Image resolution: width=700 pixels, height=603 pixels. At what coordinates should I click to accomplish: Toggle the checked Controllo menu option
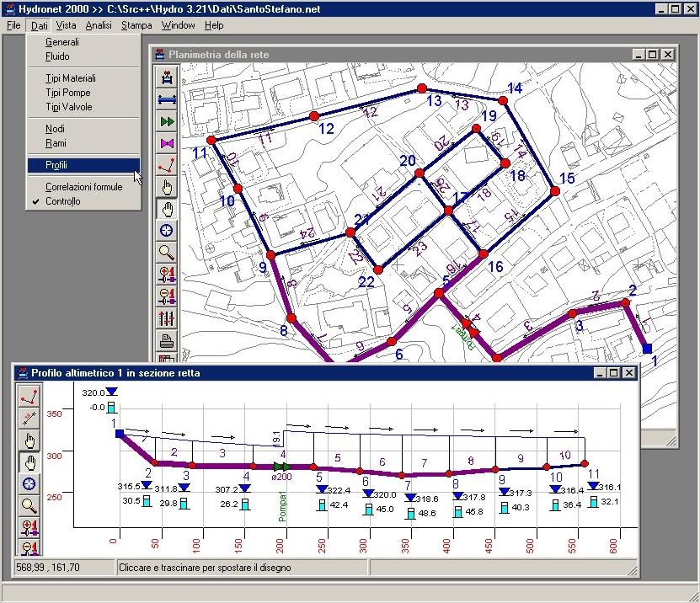click(x=63, y=201)
